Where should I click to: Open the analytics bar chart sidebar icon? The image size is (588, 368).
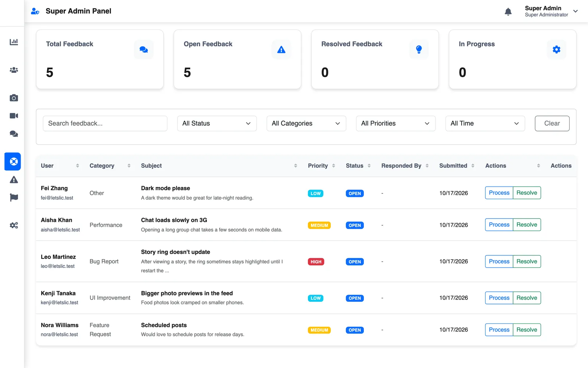coord(14,42)
